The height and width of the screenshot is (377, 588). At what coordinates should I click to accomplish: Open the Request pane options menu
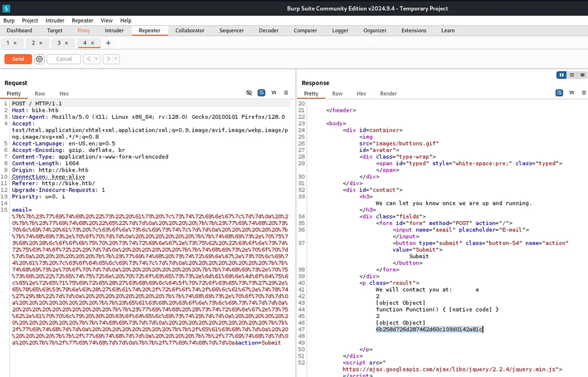point(286,93)
